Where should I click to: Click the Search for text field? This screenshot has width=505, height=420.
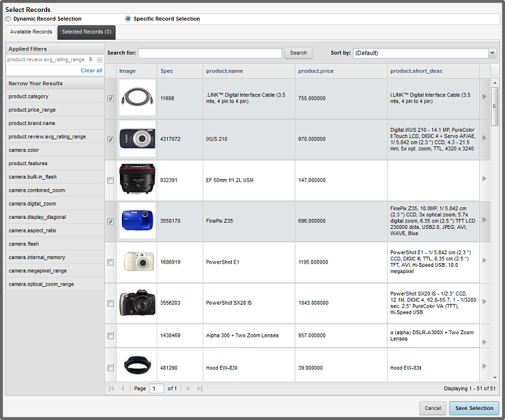click(x=210, y=53)
